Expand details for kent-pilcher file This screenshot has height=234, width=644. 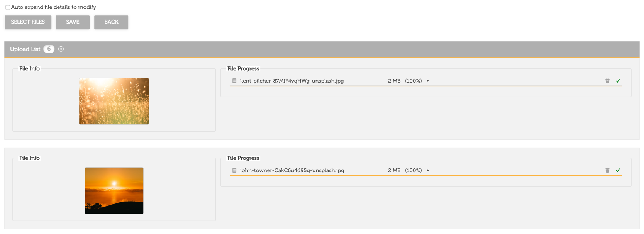(x=428, y=81)
